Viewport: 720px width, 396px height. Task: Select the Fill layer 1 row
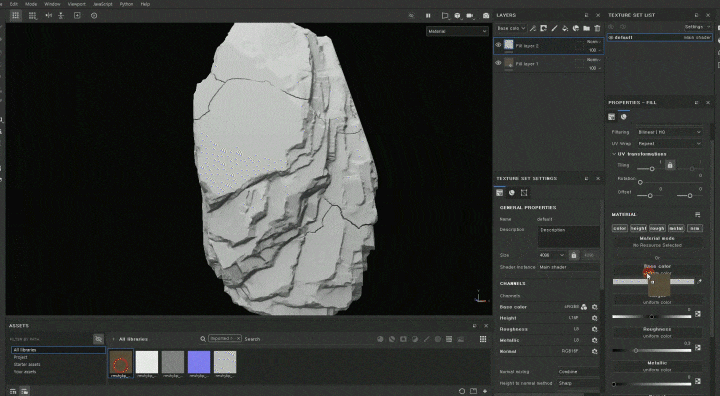[548, 63]
